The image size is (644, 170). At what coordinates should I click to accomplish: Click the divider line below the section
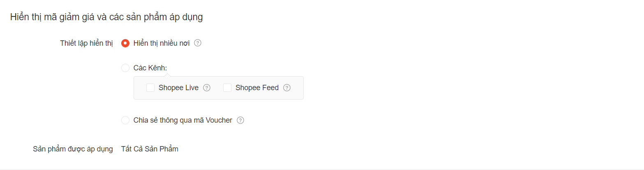pyautogui.click(x=322, y=170)
